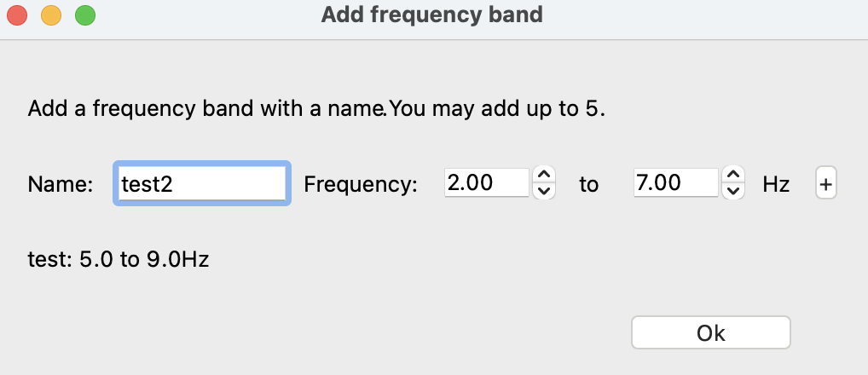The height and width of the screenshot is (375, 868).
Task: Click the 'Name:' label
Action: 60,184
